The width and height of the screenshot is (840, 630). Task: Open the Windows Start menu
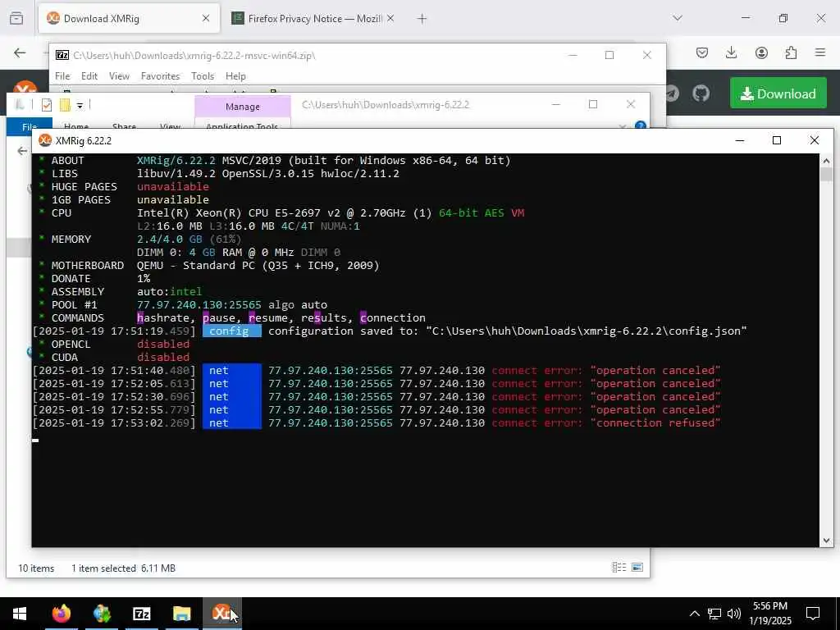pyautogui.click(x=20, y=614)
